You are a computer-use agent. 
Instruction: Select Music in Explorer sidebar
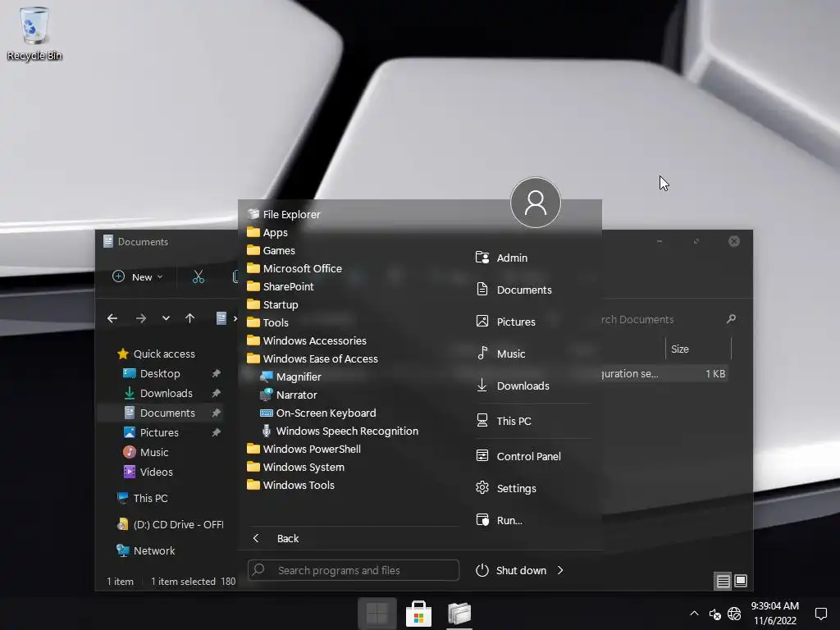click(x=146, y=453)
